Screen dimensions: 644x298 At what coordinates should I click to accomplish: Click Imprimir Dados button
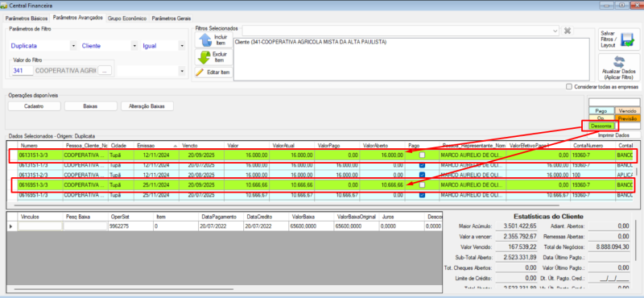click(613, 135)
